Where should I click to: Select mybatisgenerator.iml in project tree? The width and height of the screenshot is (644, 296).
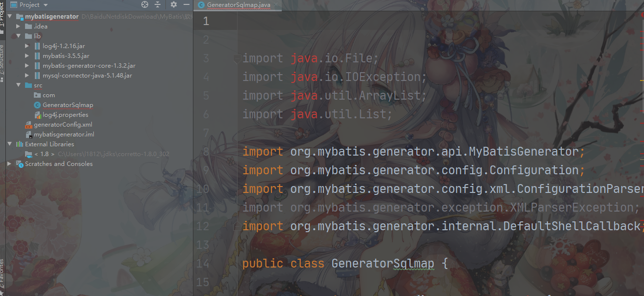64,135
